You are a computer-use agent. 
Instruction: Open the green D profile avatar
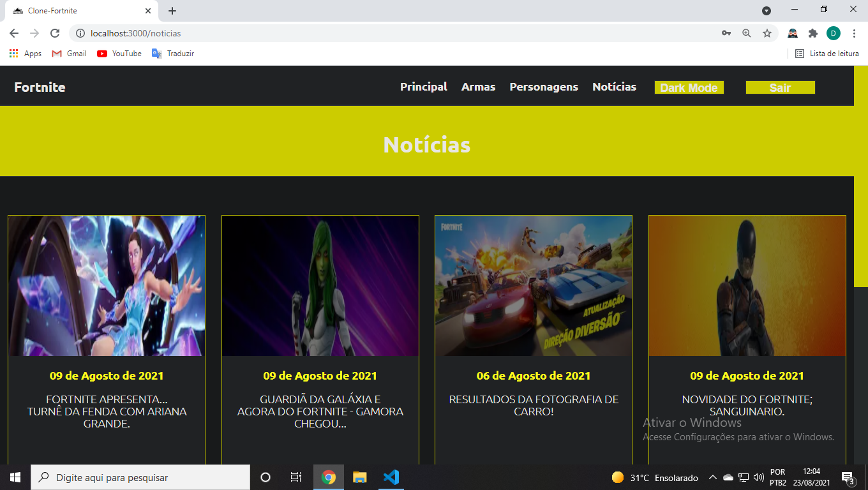coord(834,33)
